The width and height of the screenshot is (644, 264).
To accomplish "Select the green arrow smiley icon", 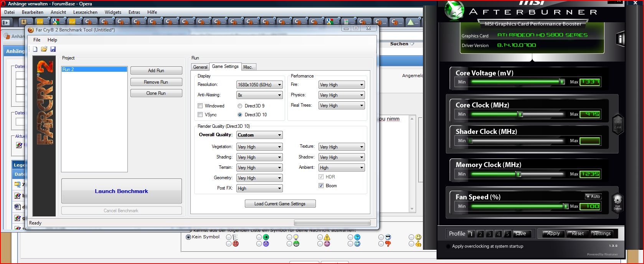I will pyautogui.click(x=266, y=237).
